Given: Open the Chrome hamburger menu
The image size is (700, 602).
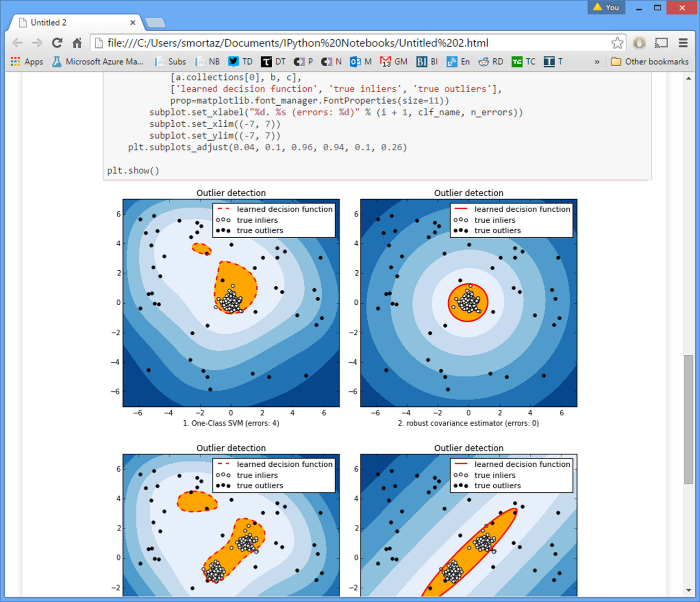Looking at the screenshot, I should pyautogui.click(x=683, y=43).
